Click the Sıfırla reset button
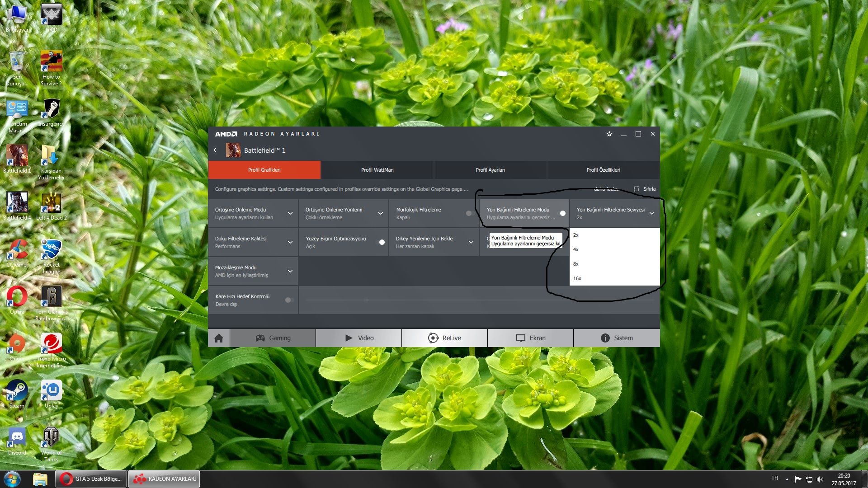Image resolution: width=868 pixels, height=488 pixels. click(x=645, y=189)
